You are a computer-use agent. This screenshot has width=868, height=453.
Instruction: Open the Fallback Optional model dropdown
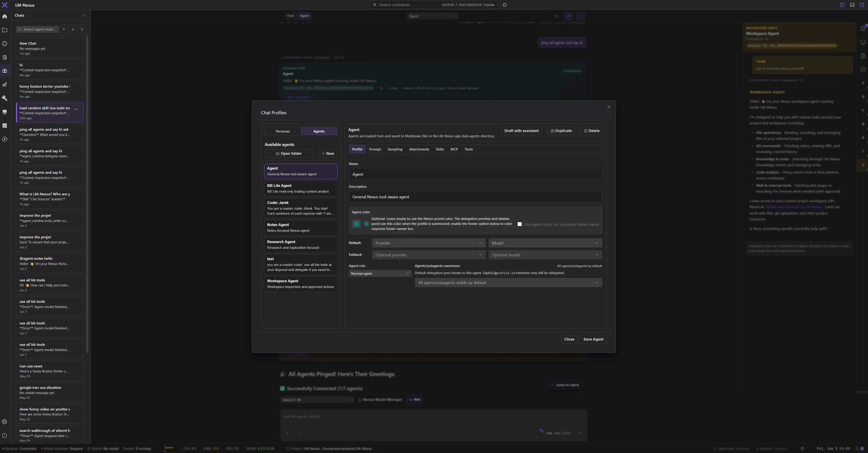(545, 255)
